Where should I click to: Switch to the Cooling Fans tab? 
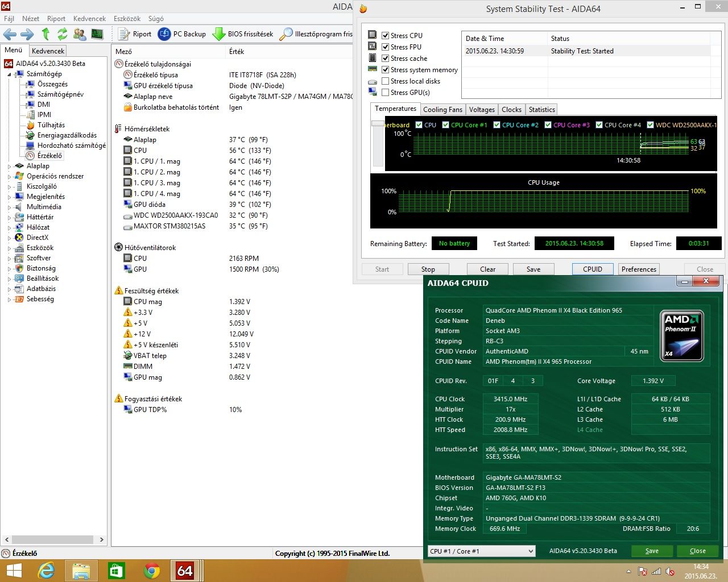click(x=442, y=110)
